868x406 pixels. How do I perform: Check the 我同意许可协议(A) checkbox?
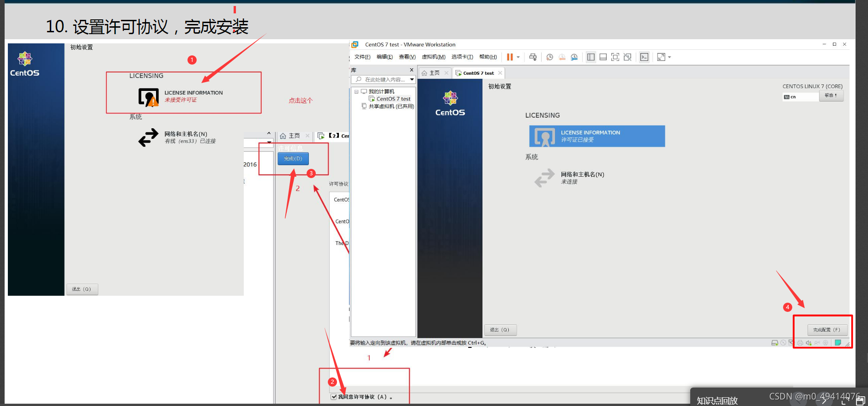[334, 397]
